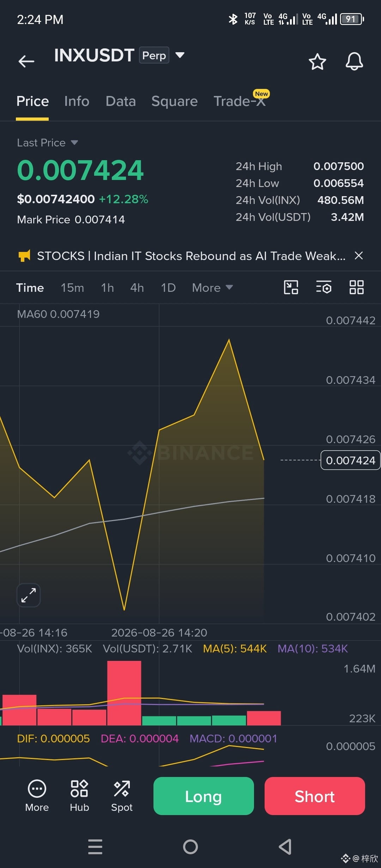Expand the INXUSDT Perp pair dropdown
Screen dimensions: 381x868
coord(180,55)
